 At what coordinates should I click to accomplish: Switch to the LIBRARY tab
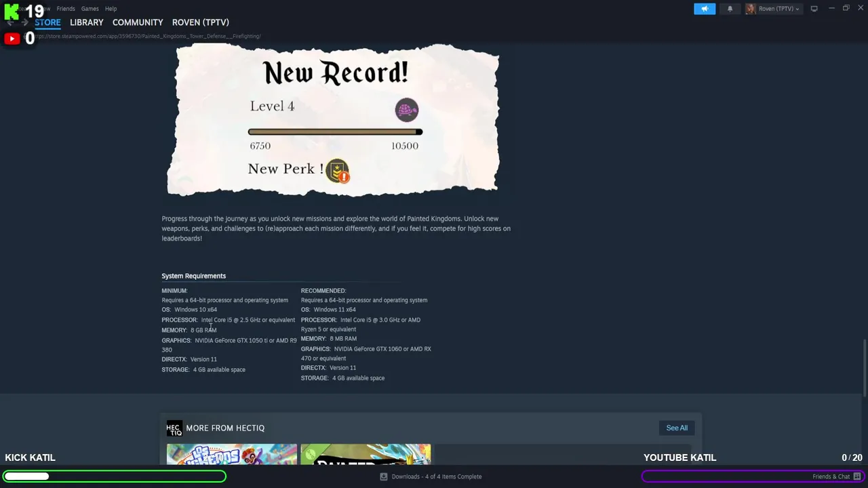point(87,22)
